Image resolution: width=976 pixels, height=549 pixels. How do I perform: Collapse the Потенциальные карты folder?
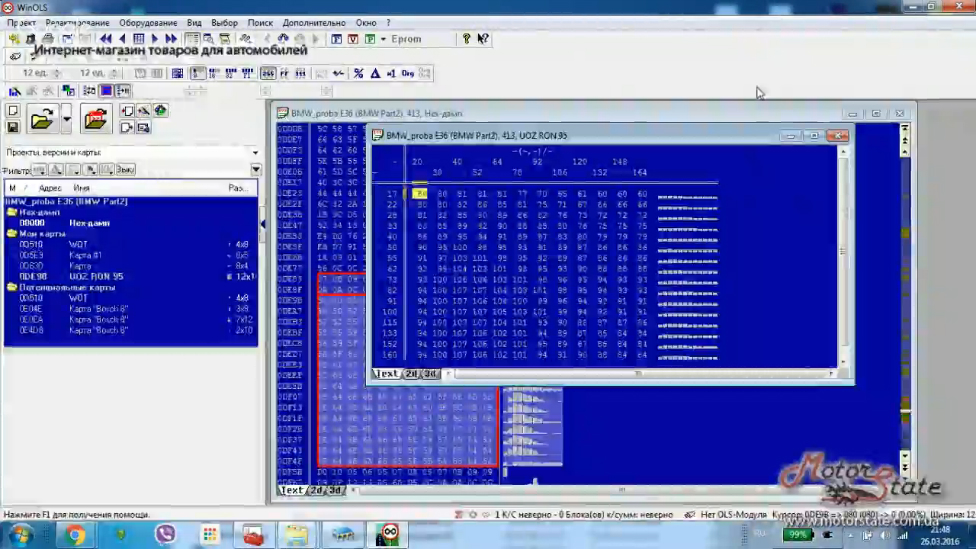point(12,288)
